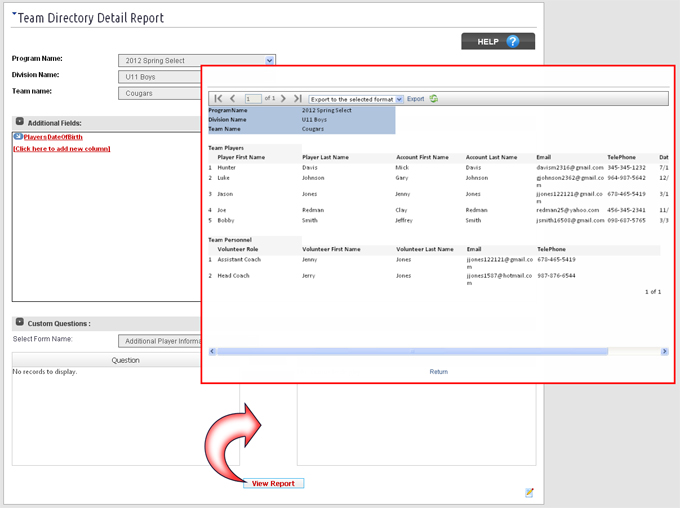This screenshot has height=508, width=680.
Task: Open the Program Name dropdown
Action: 197,61
